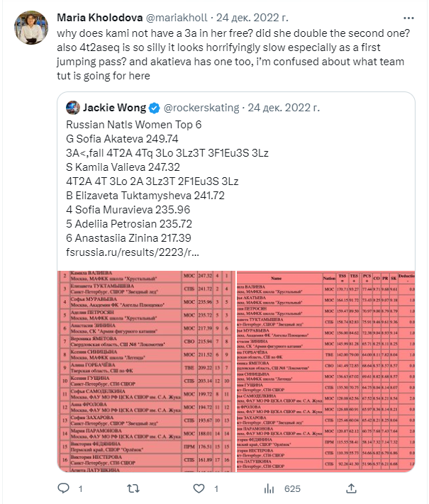Open Jackie Wong's display name
The width and height of the screenshot is (429, 504).
click(x=114, y=108)
